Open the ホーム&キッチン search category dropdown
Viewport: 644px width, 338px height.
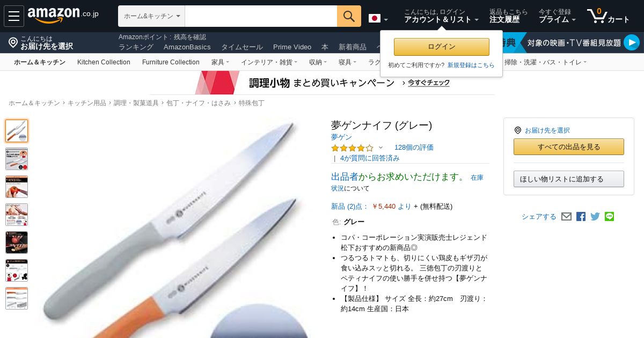click(151, 16)
